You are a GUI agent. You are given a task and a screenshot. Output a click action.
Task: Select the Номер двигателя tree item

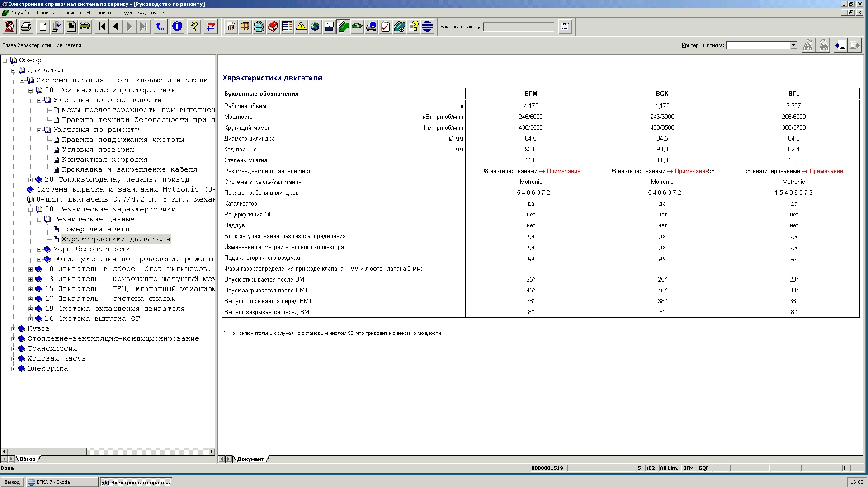coord(95,229)
